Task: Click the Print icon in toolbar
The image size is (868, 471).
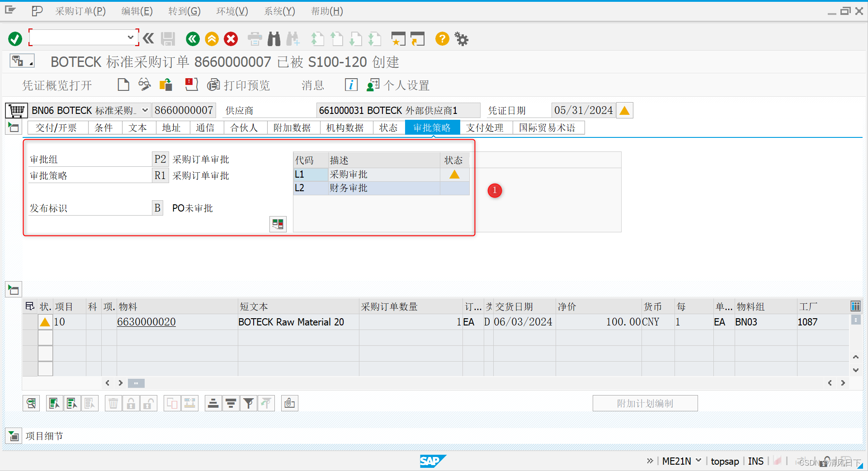Action: coord(255,39)
